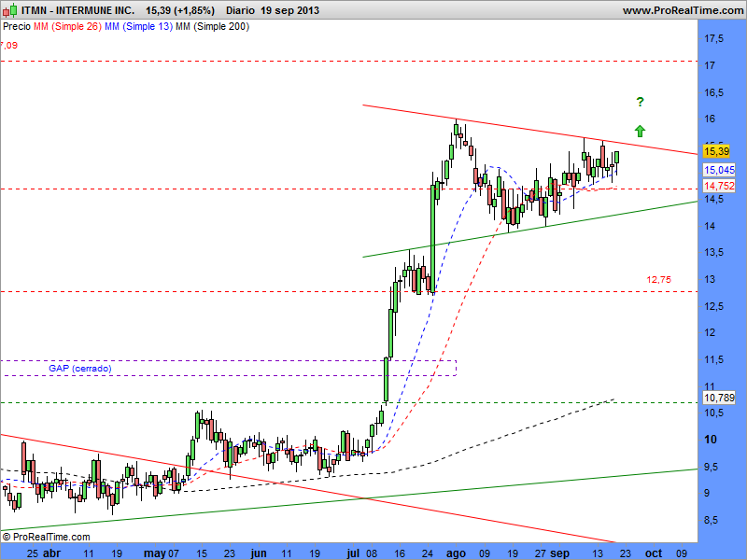
Task: Click the 16,5 price axis label
Action: [x=713, y=92]
